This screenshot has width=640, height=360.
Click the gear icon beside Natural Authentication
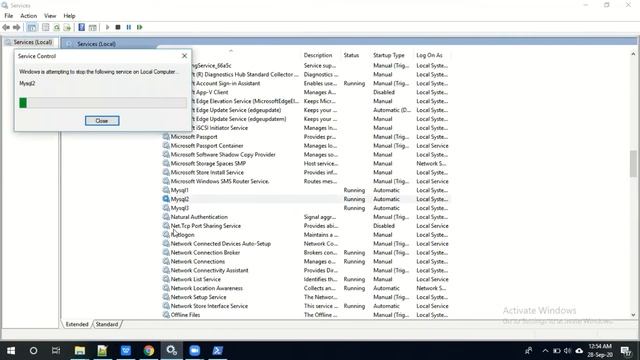pos(166,217)
